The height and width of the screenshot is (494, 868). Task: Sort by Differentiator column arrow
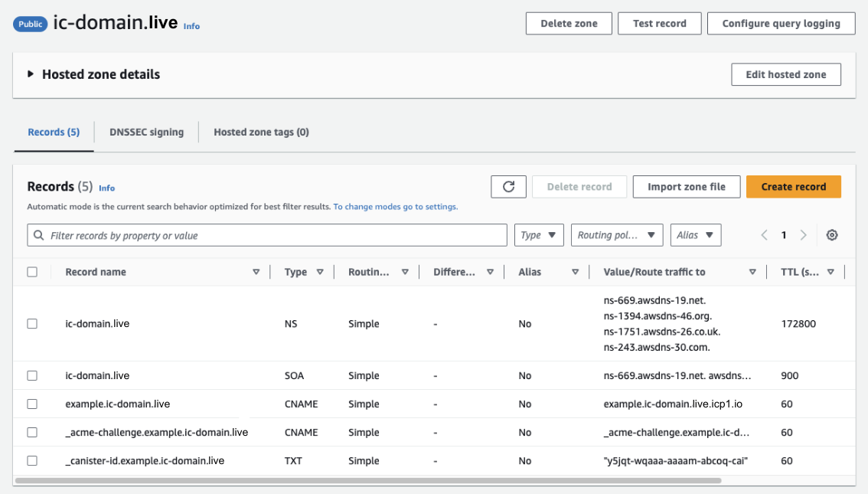click(490, 272)
